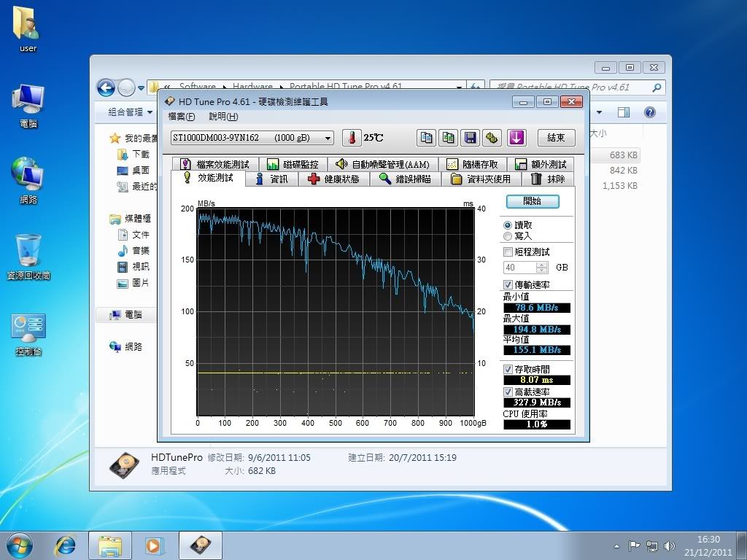747x560 pixels.
Task: Click network tray icon
Action: [651, 546]
